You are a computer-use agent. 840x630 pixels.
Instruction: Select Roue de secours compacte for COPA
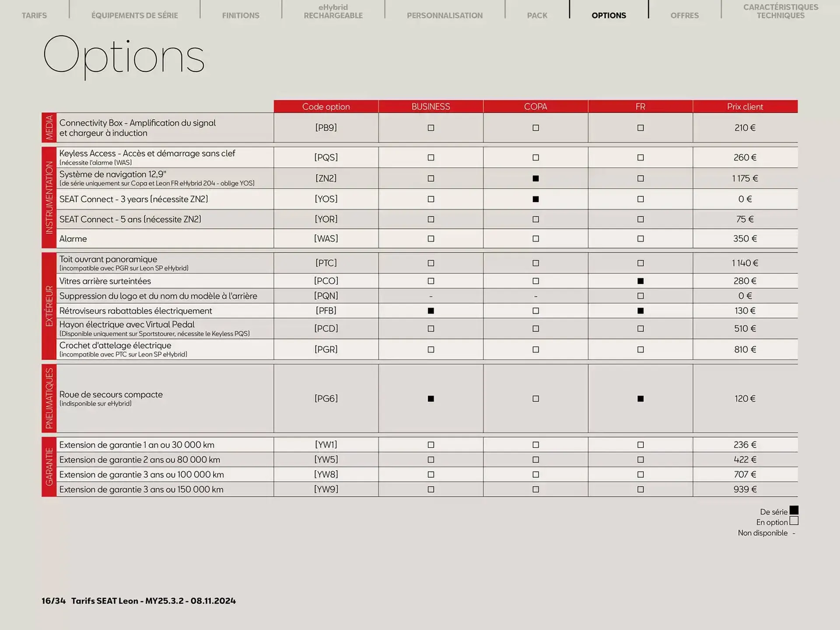coord(535,399)
